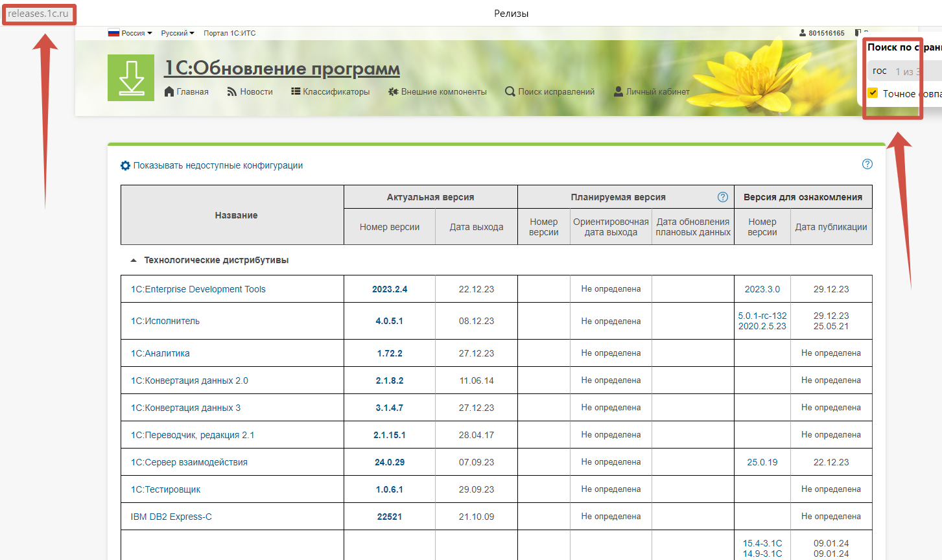Click version number 1.0.6.1
Viewport: 942px width, 560px height.
pos(390,489)
